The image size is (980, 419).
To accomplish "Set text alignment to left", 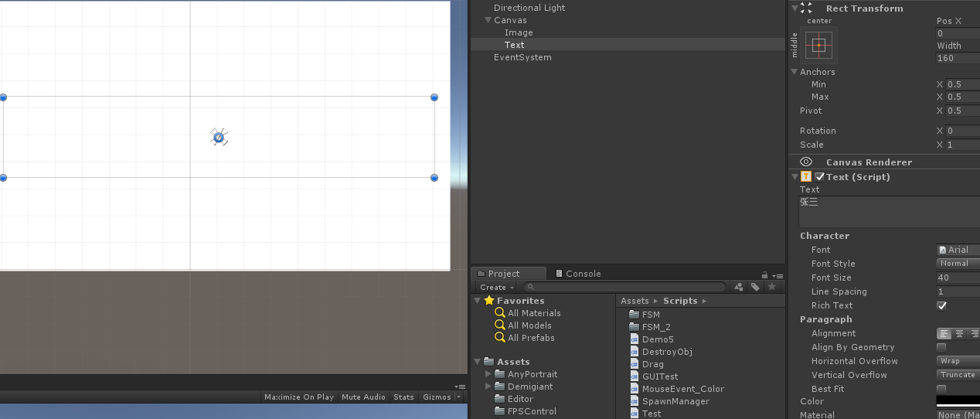I will [x=944, y=334].
